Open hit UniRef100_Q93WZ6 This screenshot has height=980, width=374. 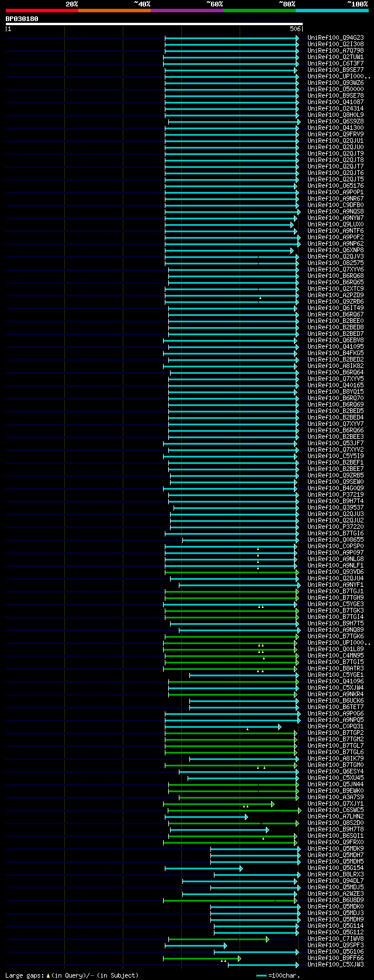(x=335, y=83)
